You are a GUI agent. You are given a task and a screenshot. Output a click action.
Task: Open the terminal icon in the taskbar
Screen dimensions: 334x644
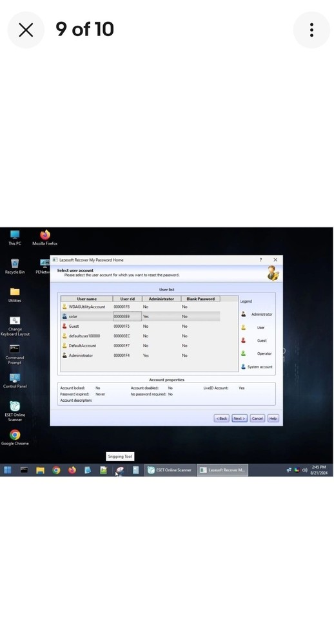[25, 470]
